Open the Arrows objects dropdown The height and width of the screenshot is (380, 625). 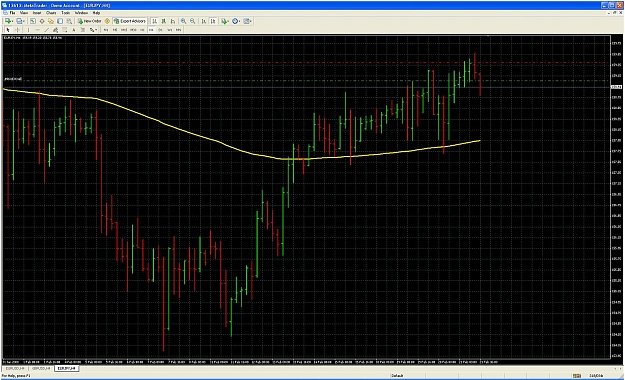point(94,30)
